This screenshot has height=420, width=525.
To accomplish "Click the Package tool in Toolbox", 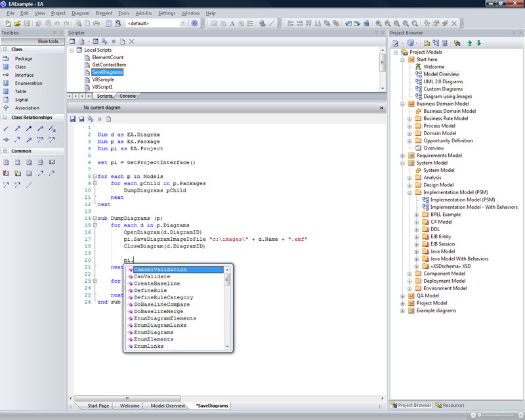I will coord(23,58).
